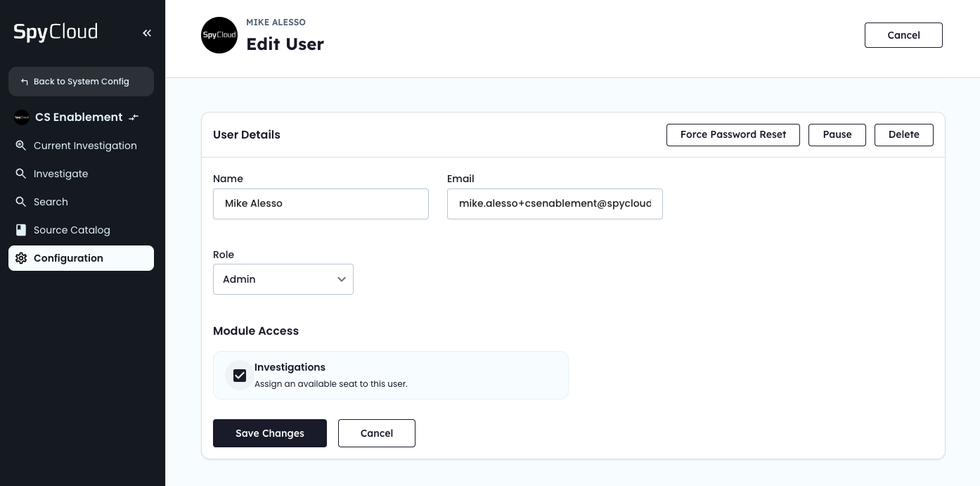Click 'Assign an available seat to this user.' text

click(x=331, y=384)
